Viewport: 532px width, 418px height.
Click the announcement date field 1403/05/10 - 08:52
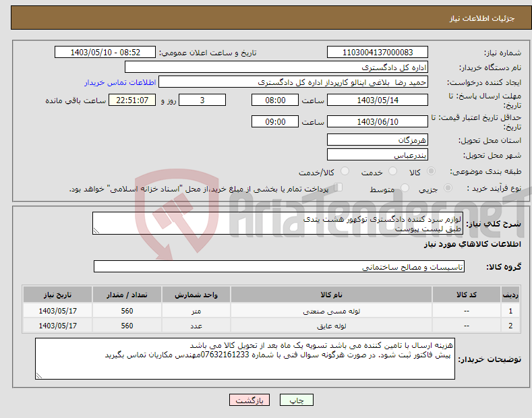coord(105,53)
